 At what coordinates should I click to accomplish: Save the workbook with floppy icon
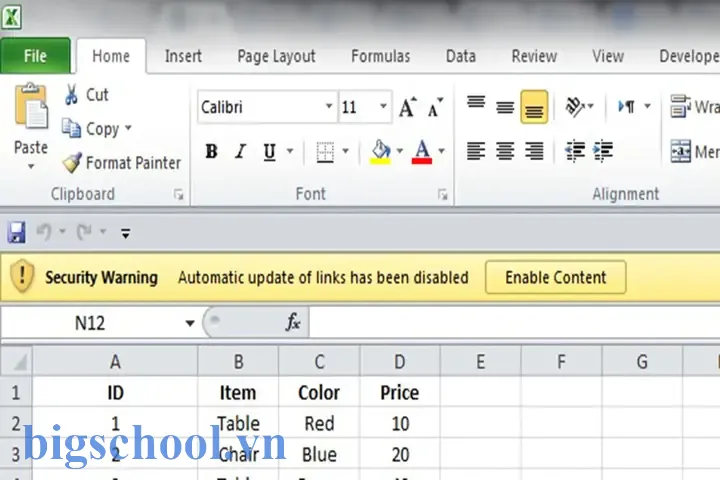17,232
